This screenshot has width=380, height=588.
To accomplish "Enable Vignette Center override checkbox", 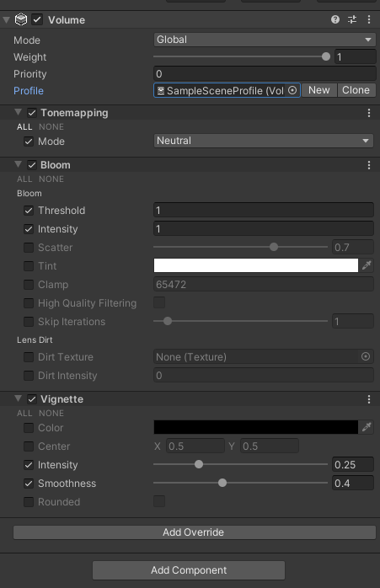I will tap(29, 446).
